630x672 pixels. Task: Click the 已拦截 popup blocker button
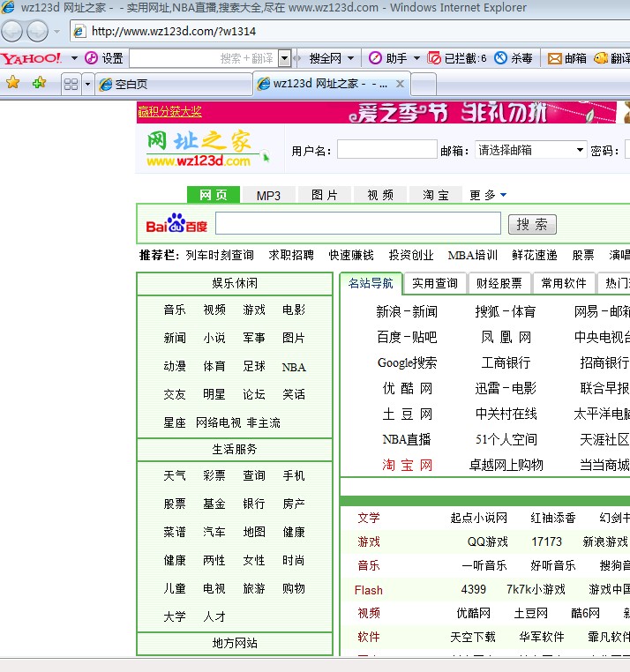tap(457, 58)
